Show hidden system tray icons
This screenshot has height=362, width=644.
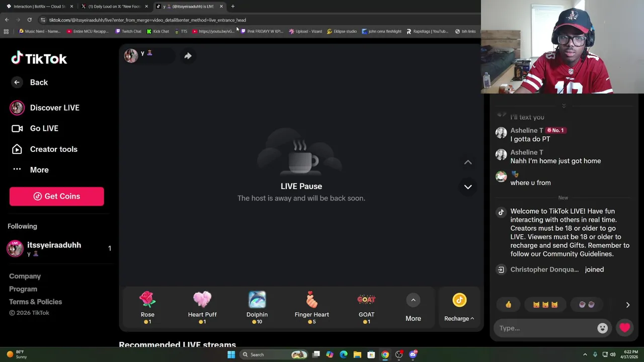click(x=585, y=354)
